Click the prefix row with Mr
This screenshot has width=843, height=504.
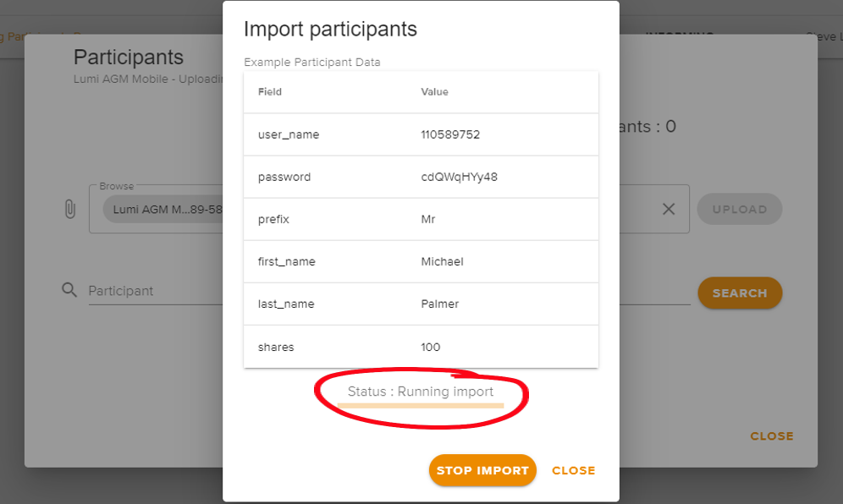point(421,219)
